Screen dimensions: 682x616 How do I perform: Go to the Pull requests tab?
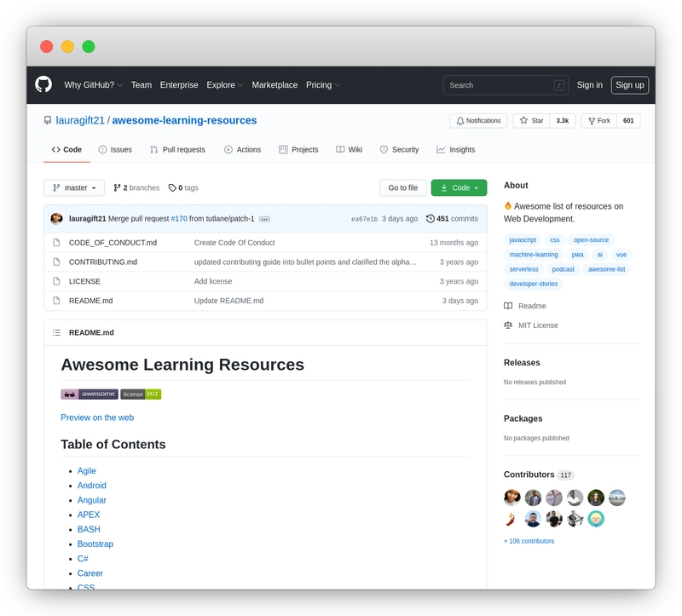click(177, 150)
